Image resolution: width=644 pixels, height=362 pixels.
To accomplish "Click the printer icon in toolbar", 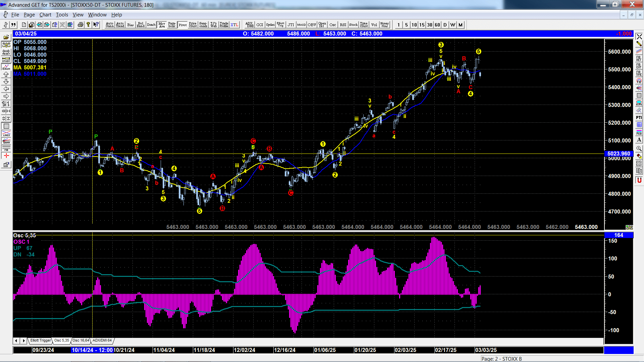I will coord(80,25).
